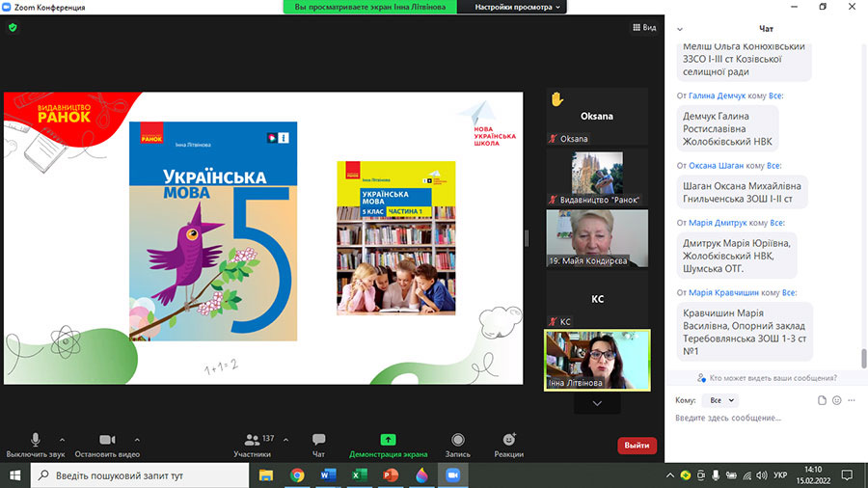
Task: Click Шаган Оксана Михайлівна chat message
Action: (x=743, y=192)
